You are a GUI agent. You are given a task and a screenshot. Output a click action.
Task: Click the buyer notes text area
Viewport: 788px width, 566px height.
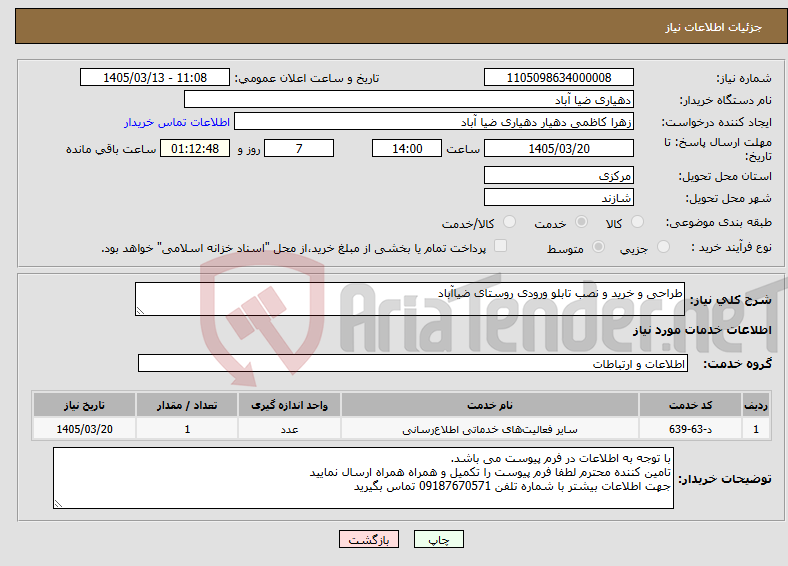pos(363,478)
